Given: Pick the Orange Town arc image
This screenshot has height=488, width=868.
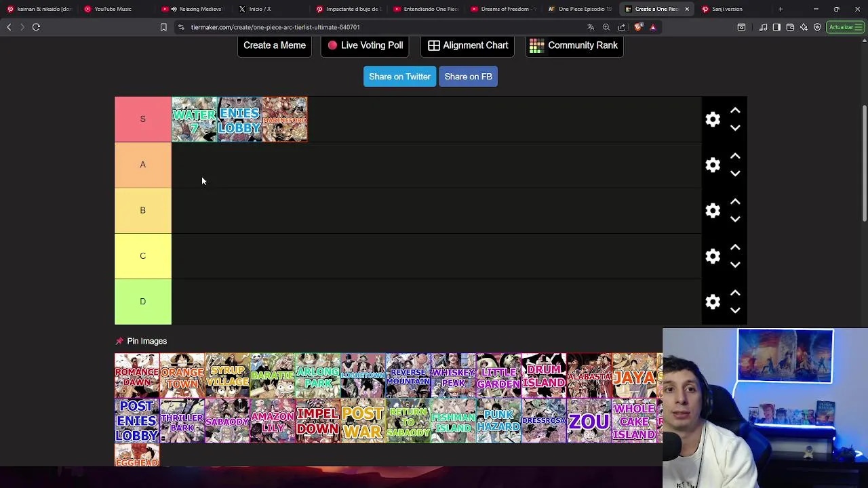Looking at the screenshot, I should pos(182,375).
